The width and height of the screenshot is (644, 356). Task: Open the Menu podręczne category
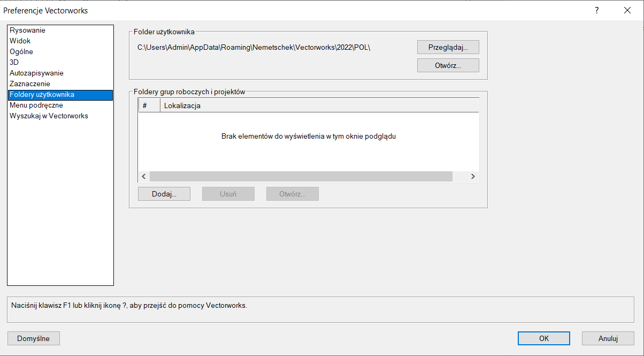[60, 105]
